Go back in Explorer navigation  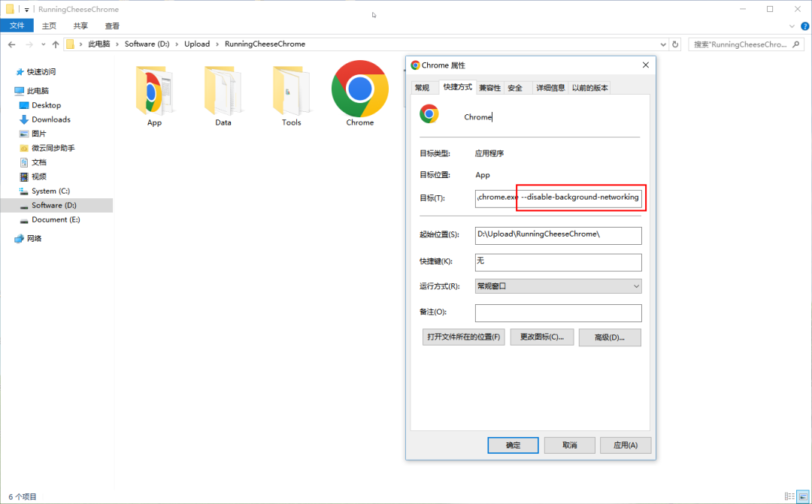coord(12,44)
